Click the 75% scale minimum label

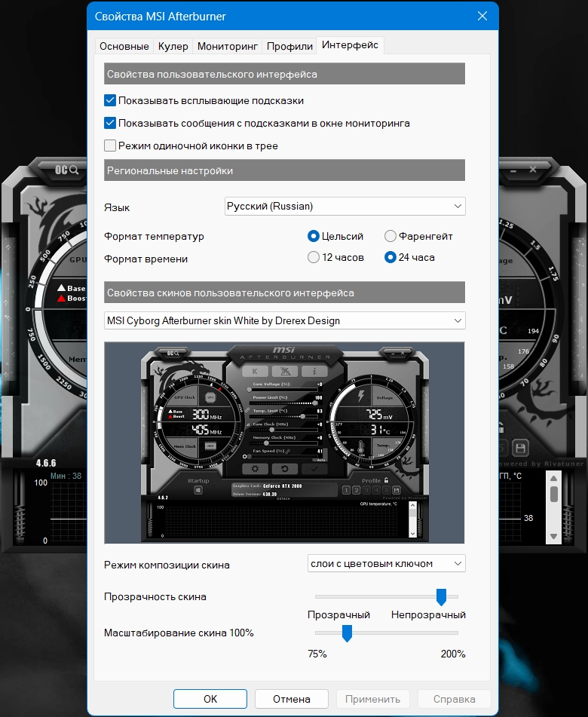(x=317, y=654)
